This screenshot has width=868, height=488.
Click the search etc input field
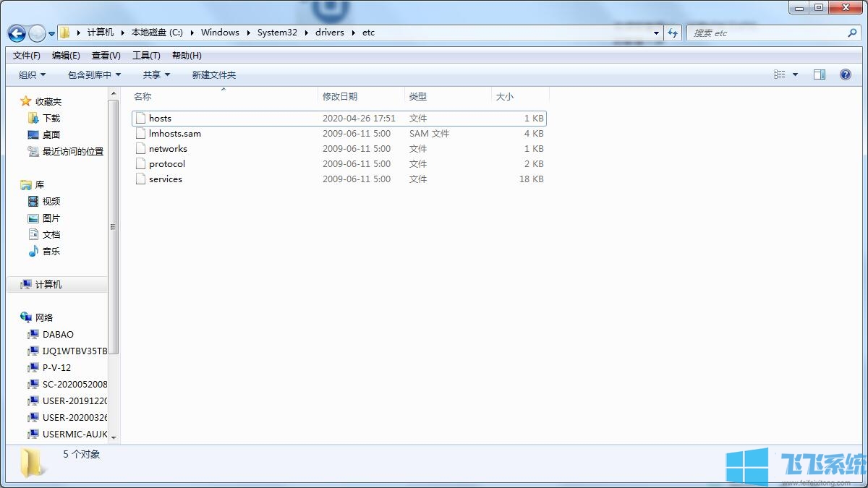pos(767,33)
